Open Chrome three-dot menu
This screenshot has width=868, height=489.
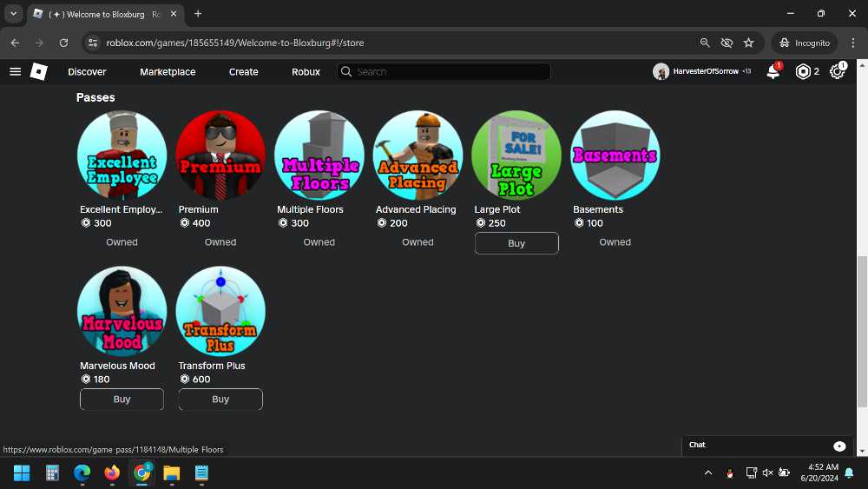click(853, 43)
